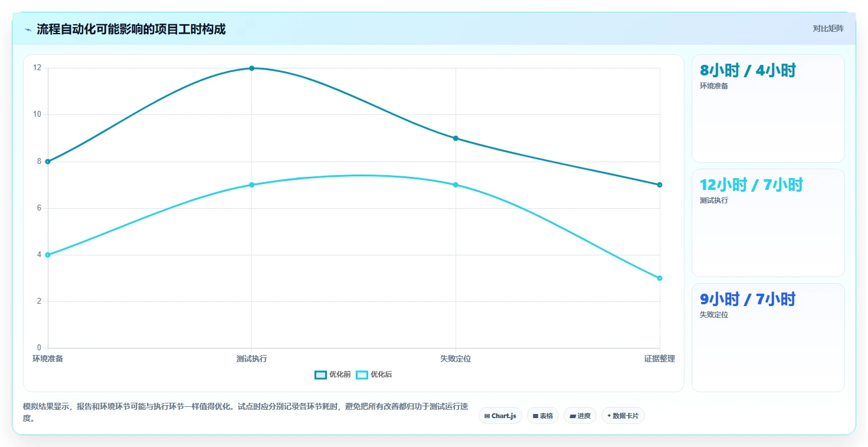Screen dimensions: 868x447
Task: Click the 优化后 data point at 测试执行
Action: tap(251, 185)
